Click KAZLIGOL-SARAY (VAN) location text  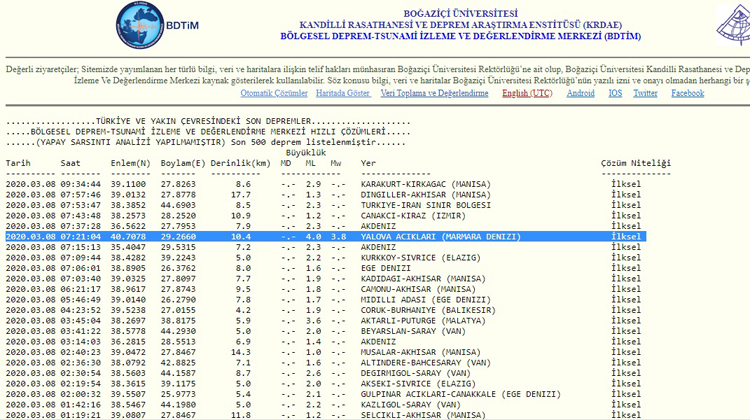click(x=410, y=405)
